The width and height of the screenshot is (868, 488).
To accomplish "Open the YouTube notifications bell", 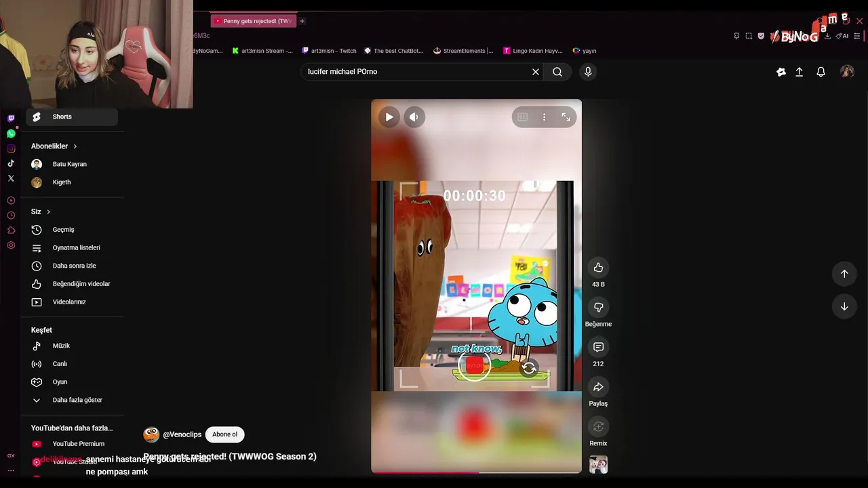I will pyautogui.click(x=821, y=71).
